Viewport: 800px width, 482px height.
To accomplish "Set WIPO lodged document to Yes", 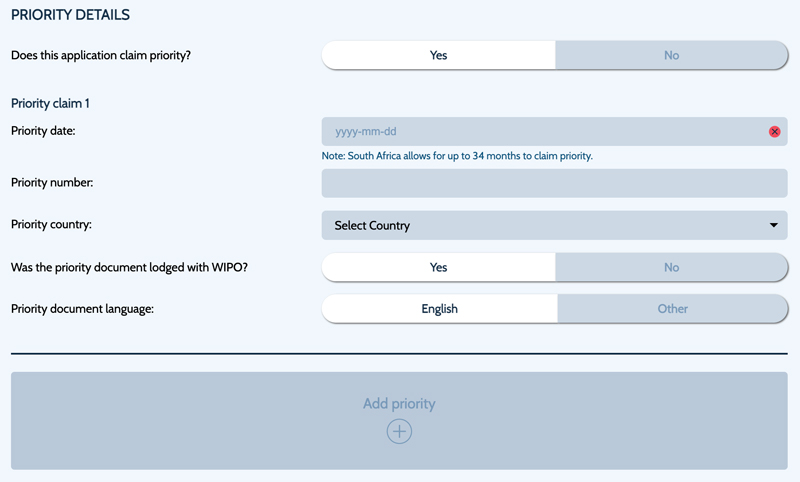I will (438, 267).
